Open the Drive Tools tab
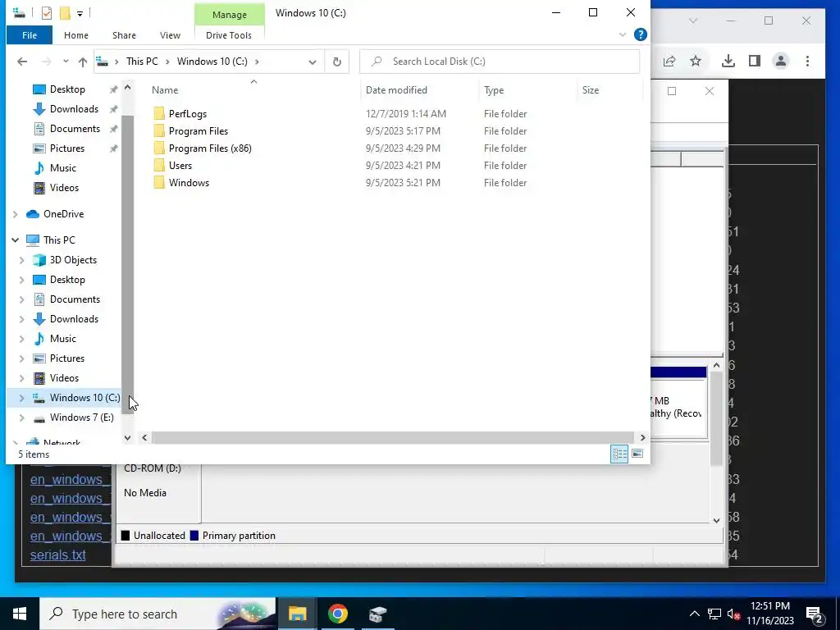 [x=229, y=34]
